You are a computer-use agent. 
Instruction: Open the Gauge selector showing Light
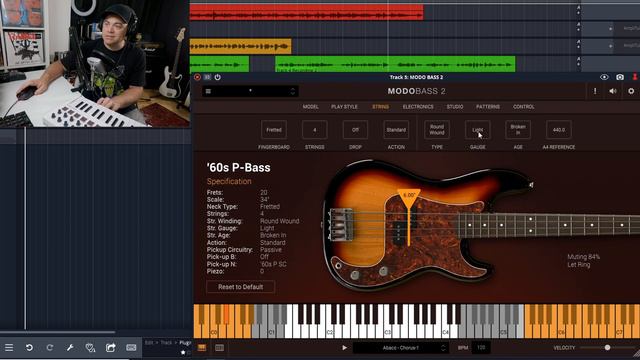click(x=478, y=130)
